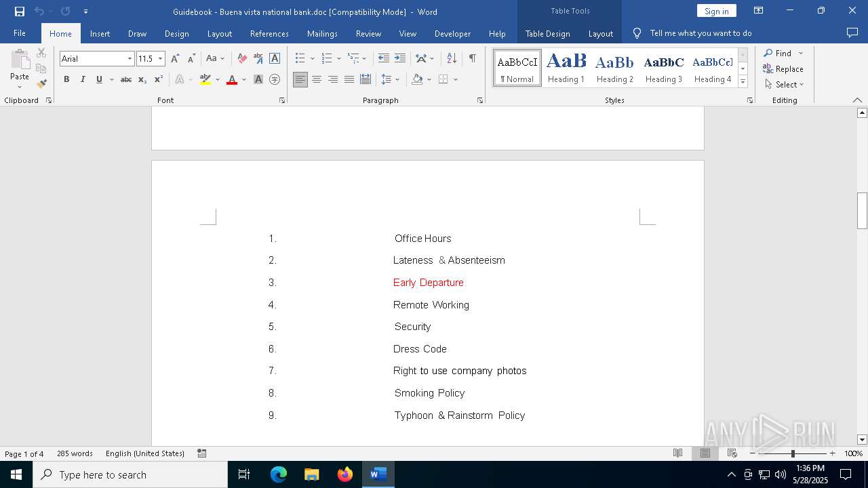Expand the Bullets list dropdown arrow
The image size is (868, 488).
click(x=313, y=59)
